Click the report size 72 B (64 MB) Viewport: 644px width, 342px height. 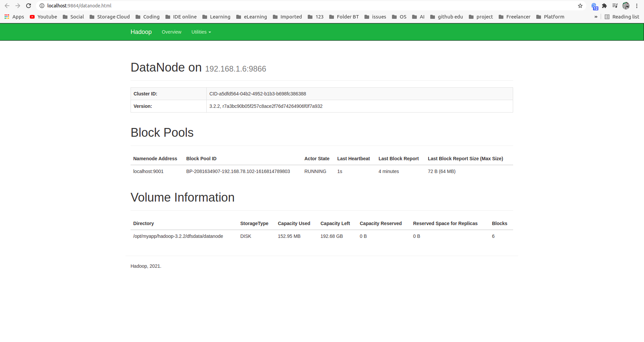[442, 171]
